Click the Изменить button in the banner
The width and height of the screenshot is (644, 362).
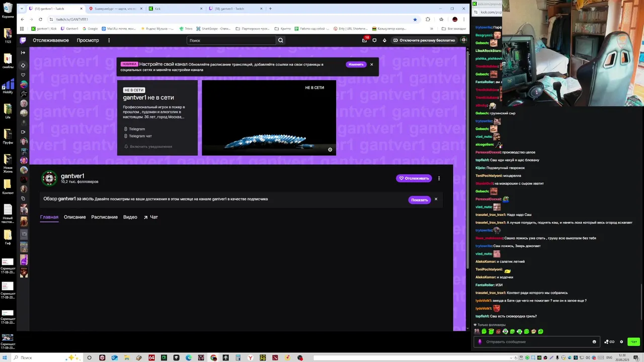(x=356, y=64)
